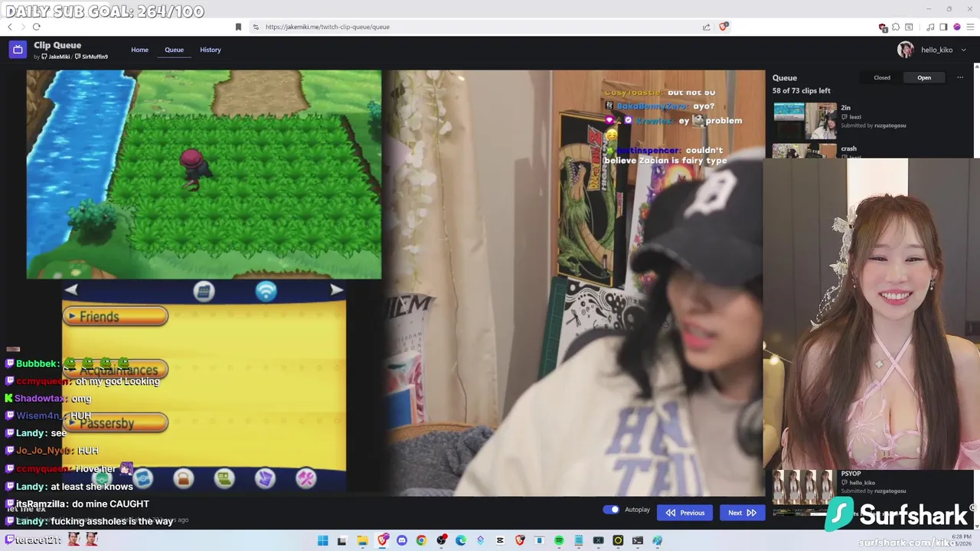Open the browser profile avatar
980x551 pixels.
tap(957, 27)
